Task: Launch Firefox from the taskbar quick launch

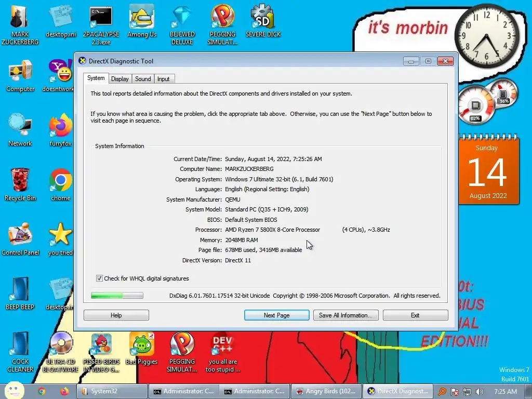Action: 64,391
